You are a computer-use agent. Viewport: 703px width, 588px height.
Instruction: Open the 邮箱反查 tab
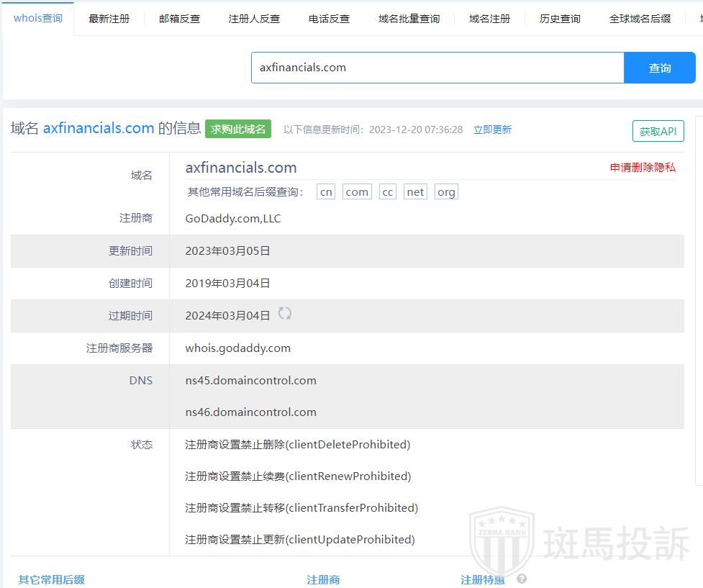tap(179, 19)
